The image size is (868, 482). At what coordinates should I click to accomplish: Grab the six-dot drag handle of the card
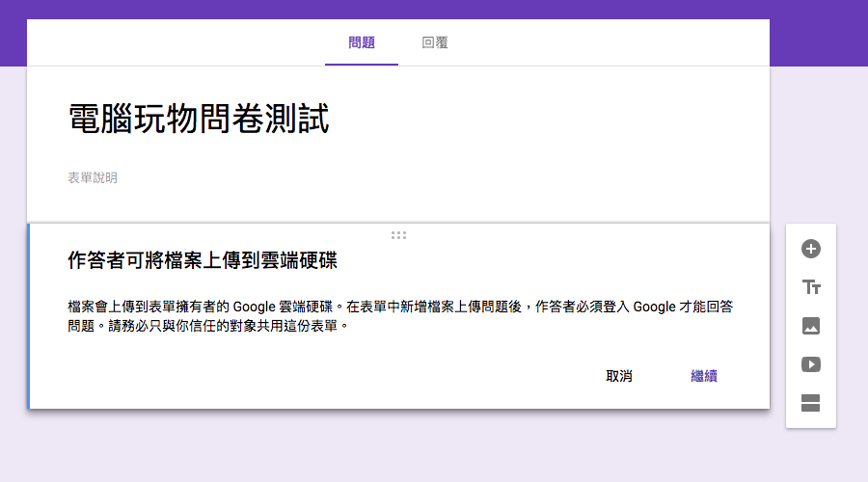pyautogui.click(x=398, y=235)
